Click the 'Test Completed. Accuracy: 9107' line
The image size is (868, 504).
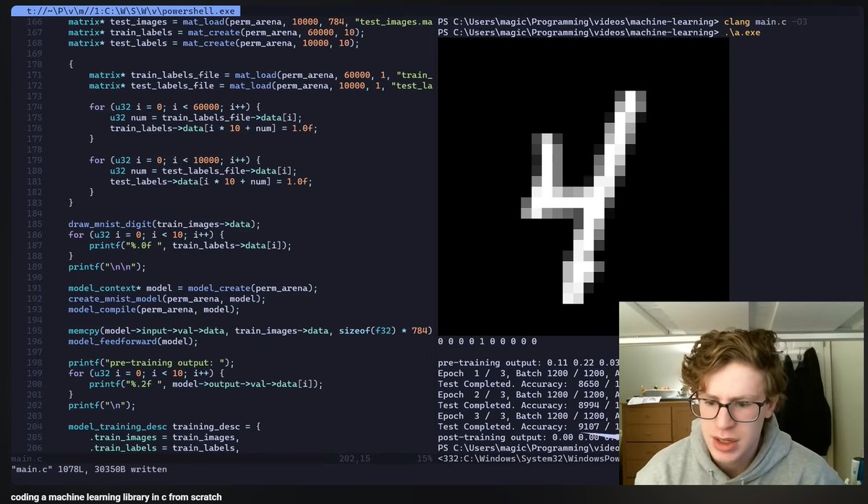click(x=529, y=427)
